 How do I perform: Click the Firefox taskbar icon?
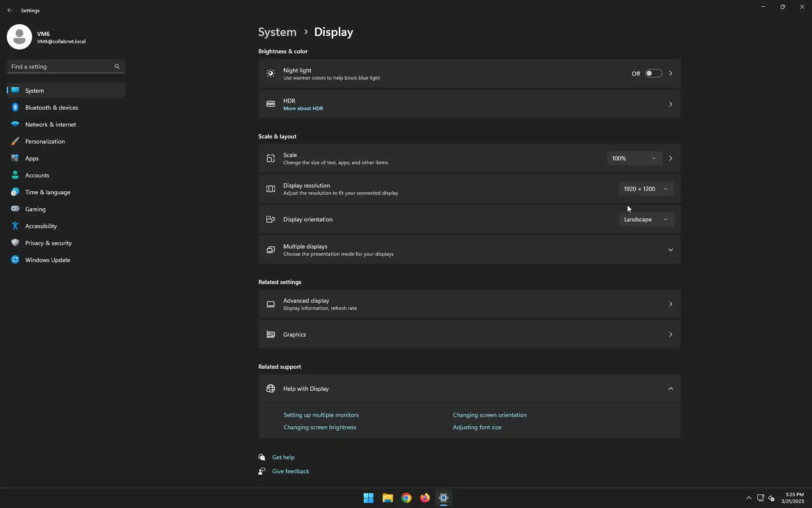[425, 498]
